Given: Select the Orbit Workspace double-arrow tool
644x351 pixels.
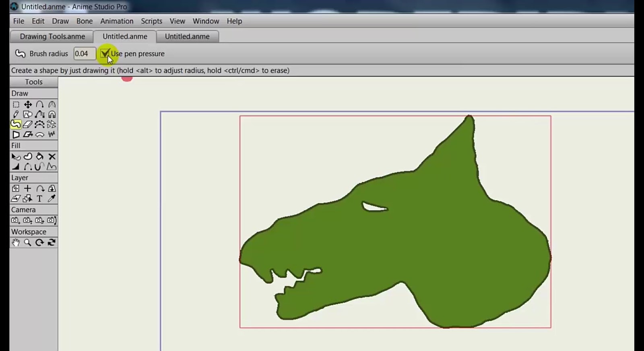Looking at the screenshot, I should [52, 242].
